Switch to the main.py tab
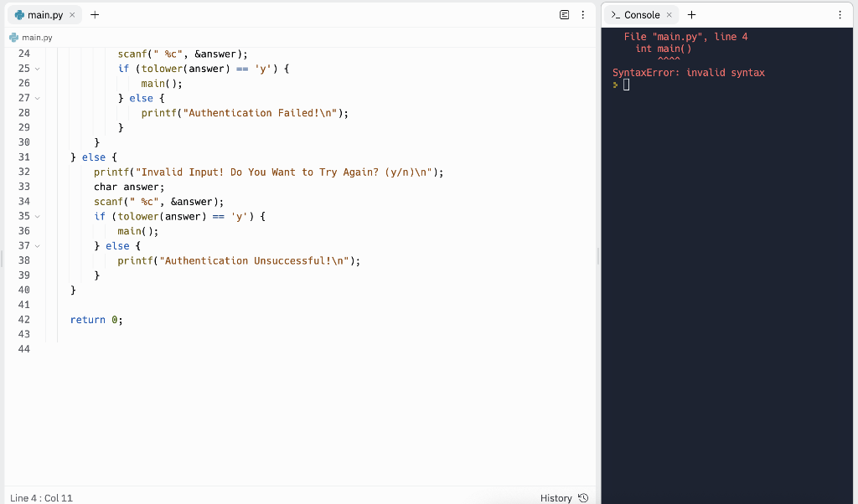858x504 pixels. tap(44, 14)
